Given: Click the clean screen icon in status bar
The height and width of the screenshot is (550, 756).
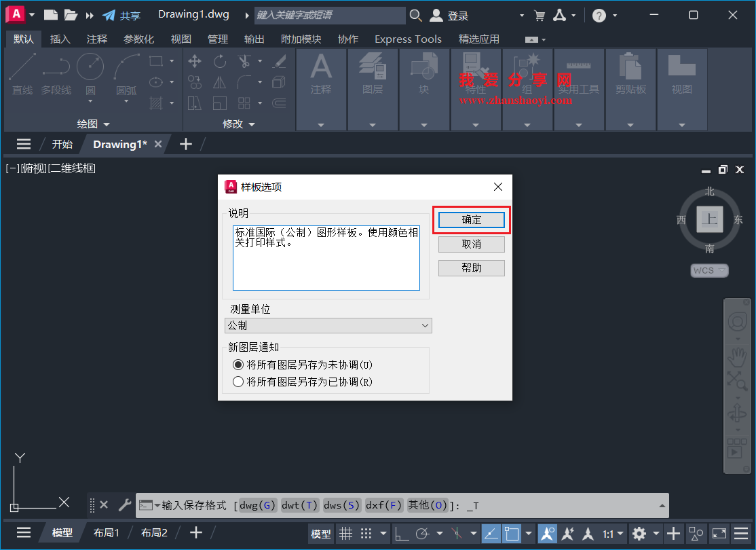Looking at the screenshot, I should (x=719, y=534).
